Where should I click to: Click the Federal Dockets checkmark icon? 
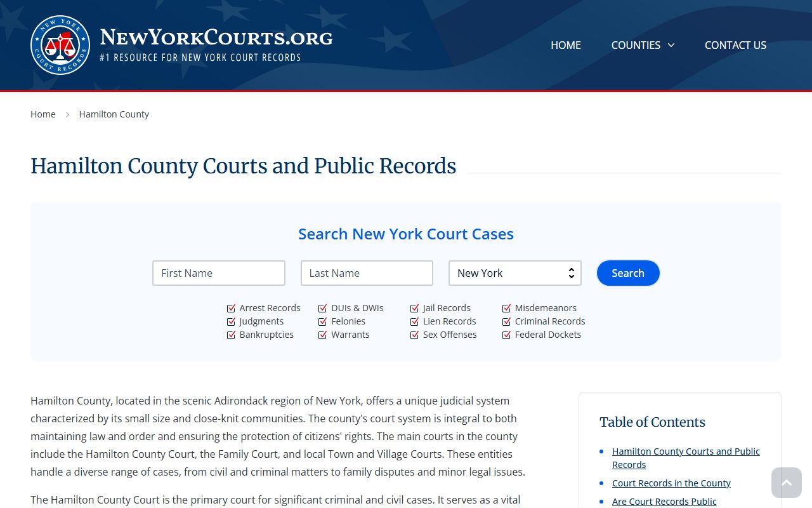[507, 335]
